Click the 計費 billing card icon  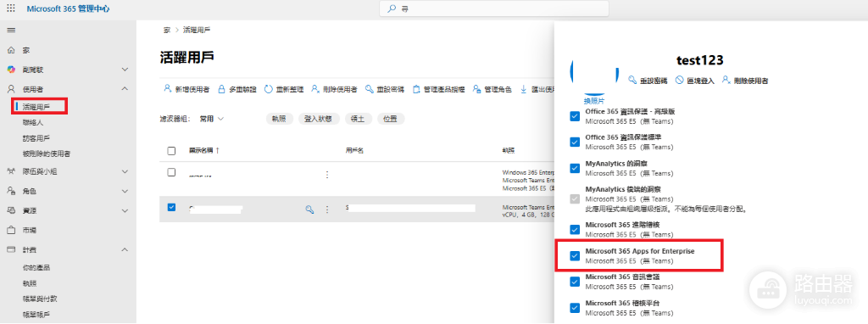(x=11, y=249)
